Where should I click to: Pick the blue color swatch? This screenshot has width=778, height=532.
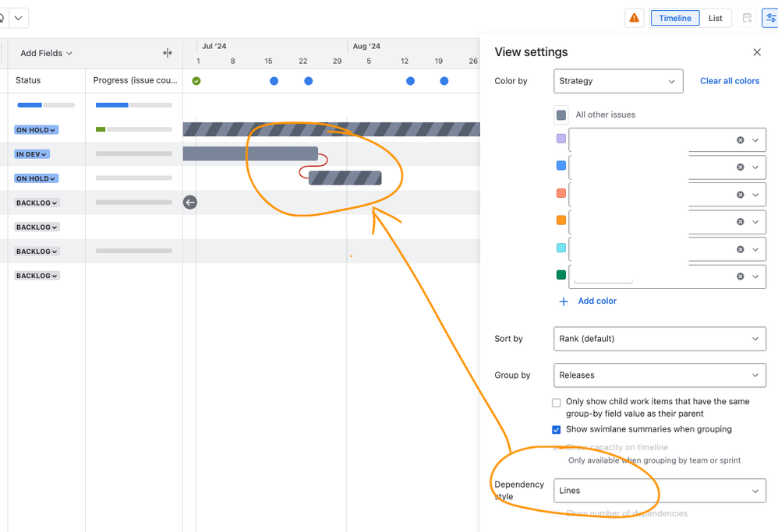(561, 166)
